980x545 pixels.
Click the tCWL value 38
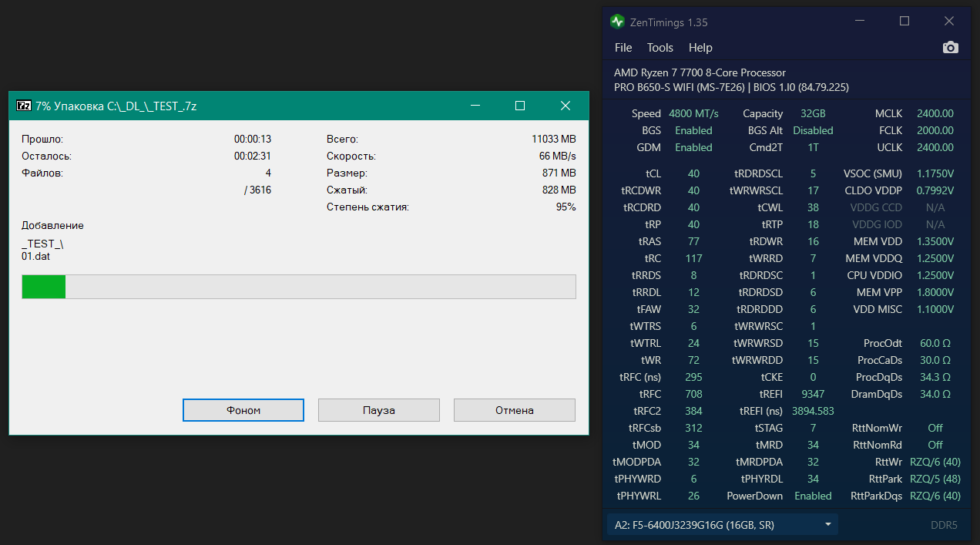click(x=813, y=207)
